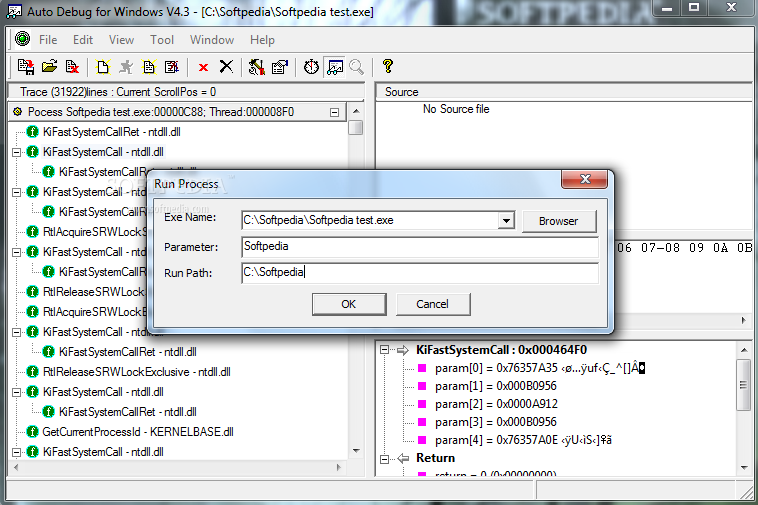Close the Run Process dialog with X
This screenshot has height=505, width=758.
click(x=584, y=179)
